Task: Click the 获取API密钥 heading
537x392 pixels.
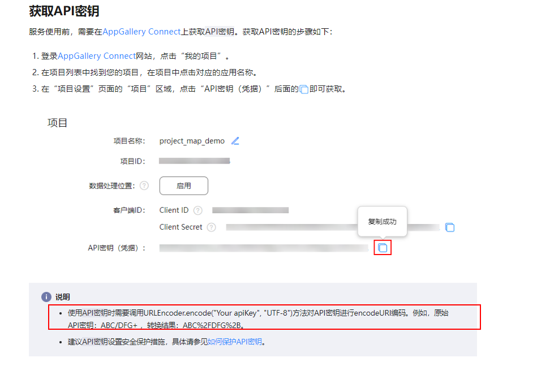Action: (x=64, y=11)
